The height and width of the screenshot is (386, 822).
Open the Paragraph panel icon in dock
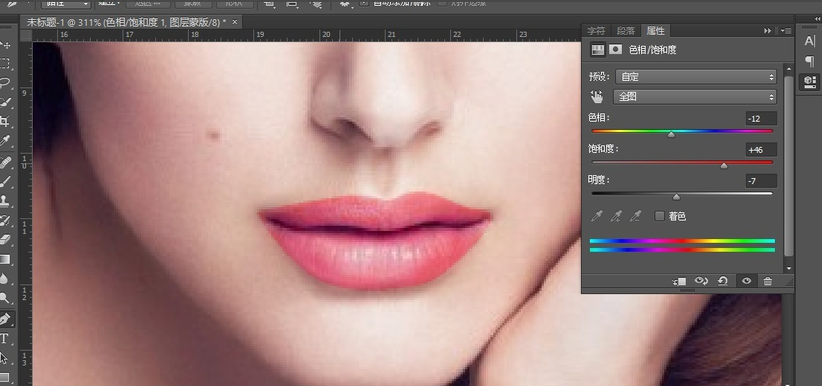[x=809, y=61]
